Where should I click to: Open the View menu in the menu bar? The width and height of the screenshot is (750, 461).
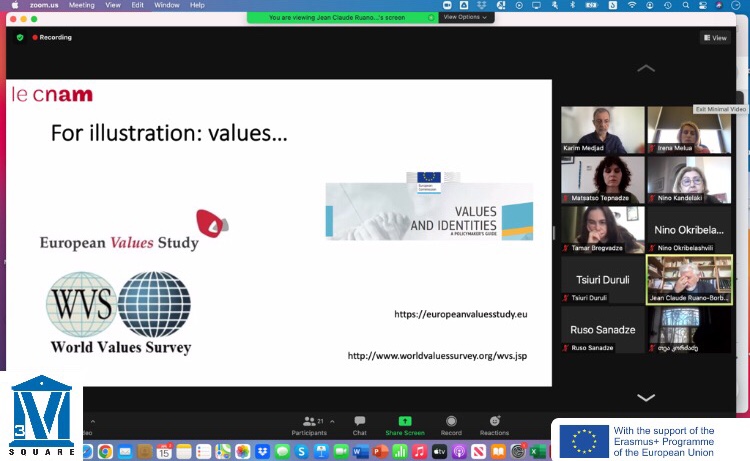pos(113,5)
